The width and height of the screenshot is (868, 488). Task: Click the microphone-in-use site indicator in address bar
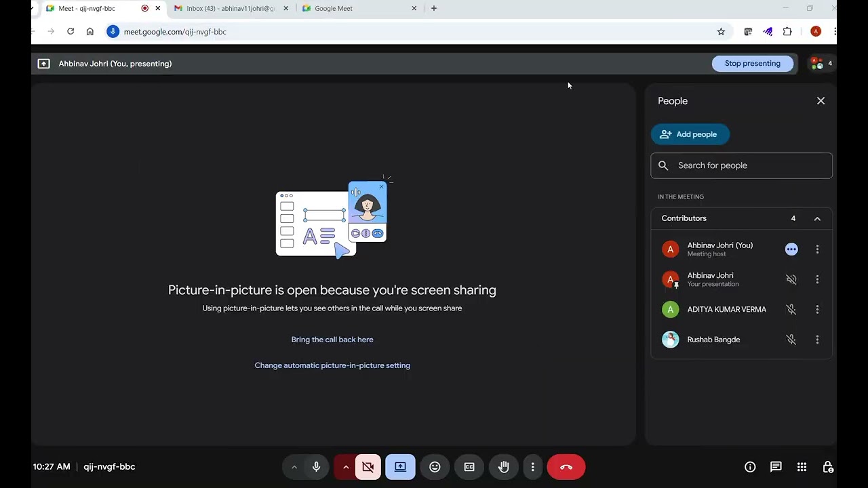[113, 31]
